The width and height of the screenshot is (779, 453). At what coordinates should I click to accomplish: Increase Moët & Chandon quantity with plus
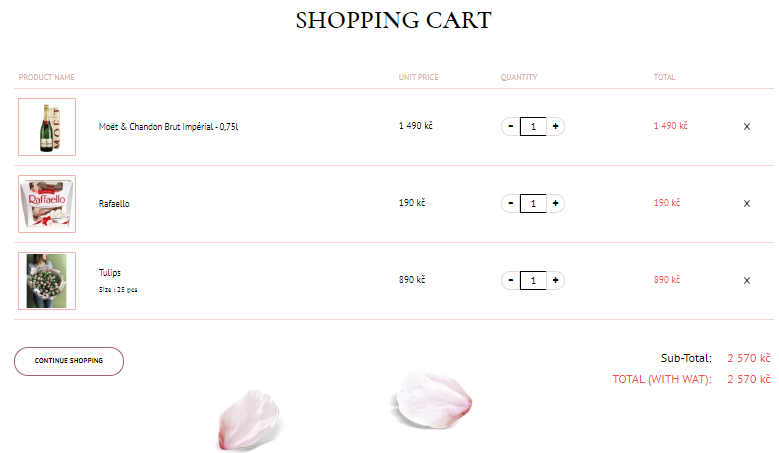556,126
